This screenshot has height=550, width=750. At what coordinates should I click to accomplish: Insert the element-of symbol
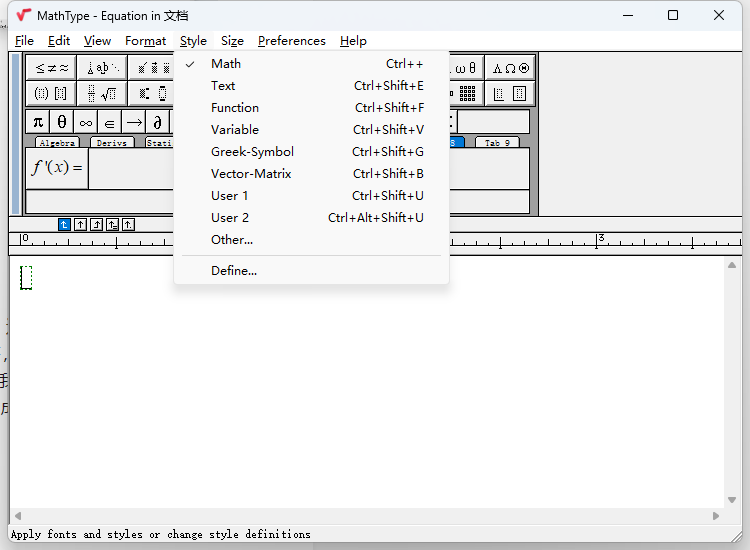point(110,122)
